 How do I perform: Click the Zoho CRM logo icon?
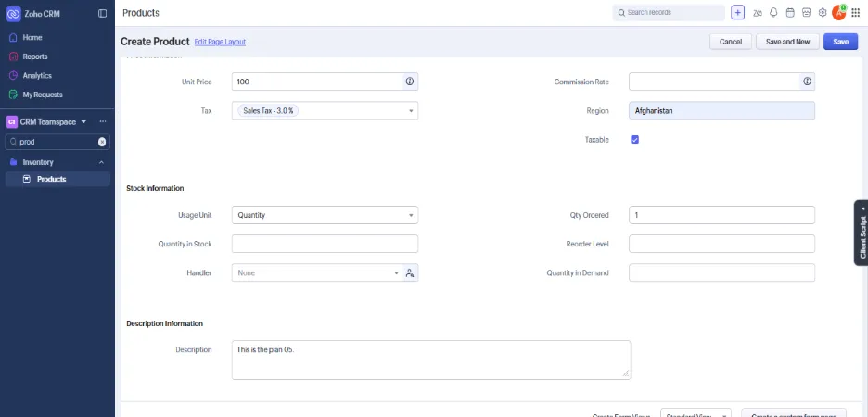click(14, 14)
